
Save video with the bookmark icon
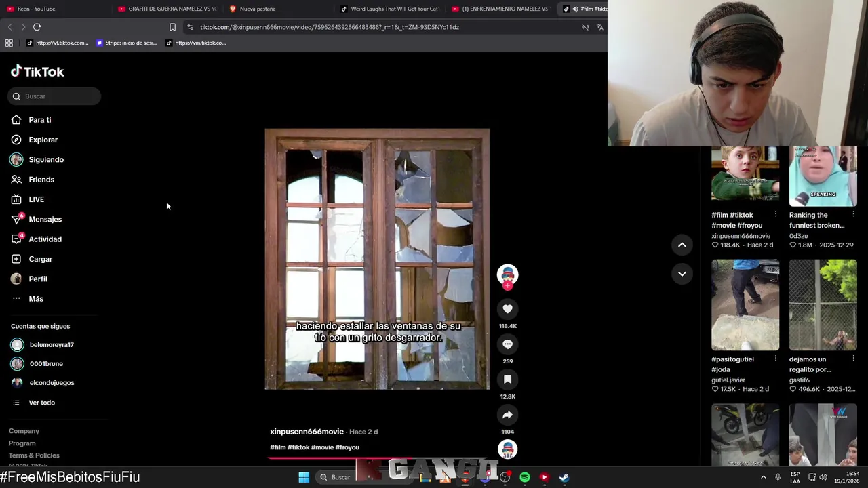click(x=507, y=380)
